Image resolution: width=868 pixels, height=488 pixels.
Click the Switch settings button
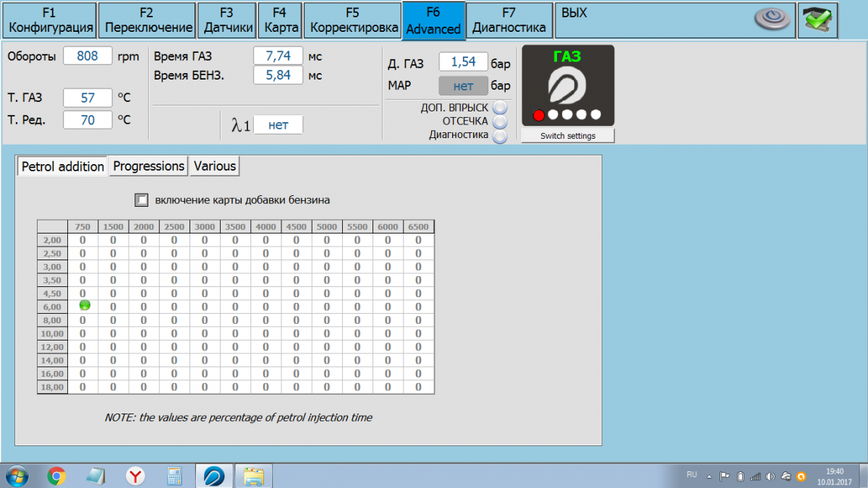(568, 136)
